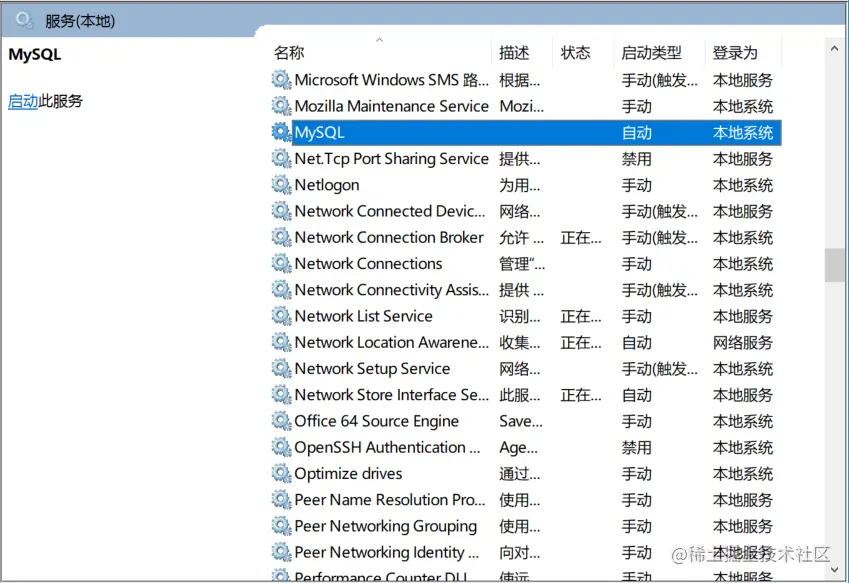Image resolution: width=849 pixels, height=583 pixels.
Task: Select the Network Location Awareness row
Action: click(x=400, y=342)
